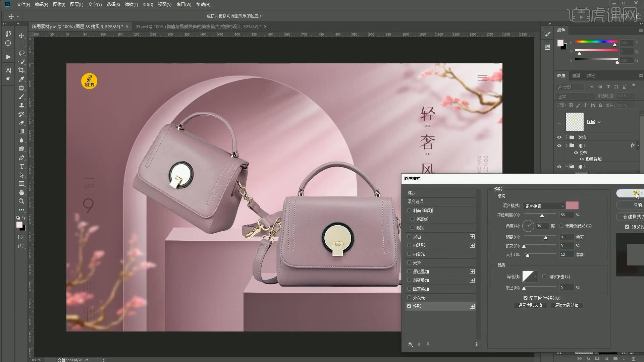Select the Horizontal Type tool
This screenshot has height=362, width=644.
[x=21, y=167]
